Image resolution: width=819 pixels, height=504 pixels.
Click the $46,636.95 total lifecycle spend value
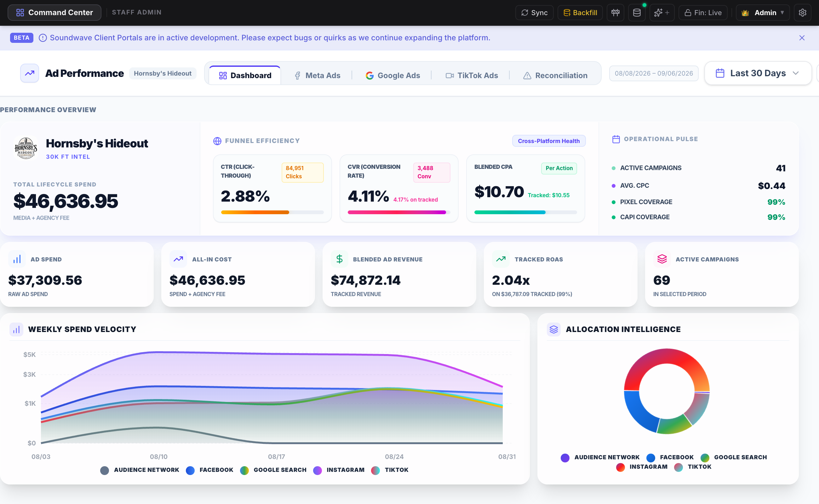point(66,201)
